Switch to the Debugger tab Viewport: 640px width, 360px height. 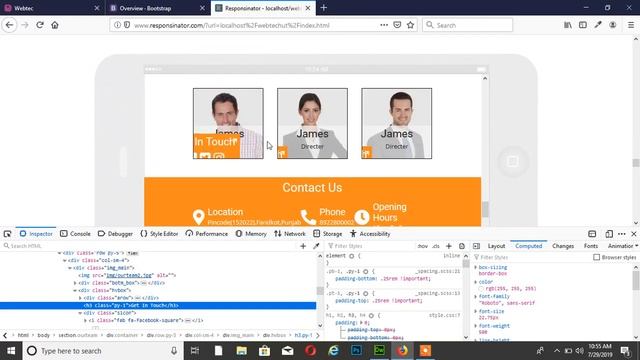(116, 234)
